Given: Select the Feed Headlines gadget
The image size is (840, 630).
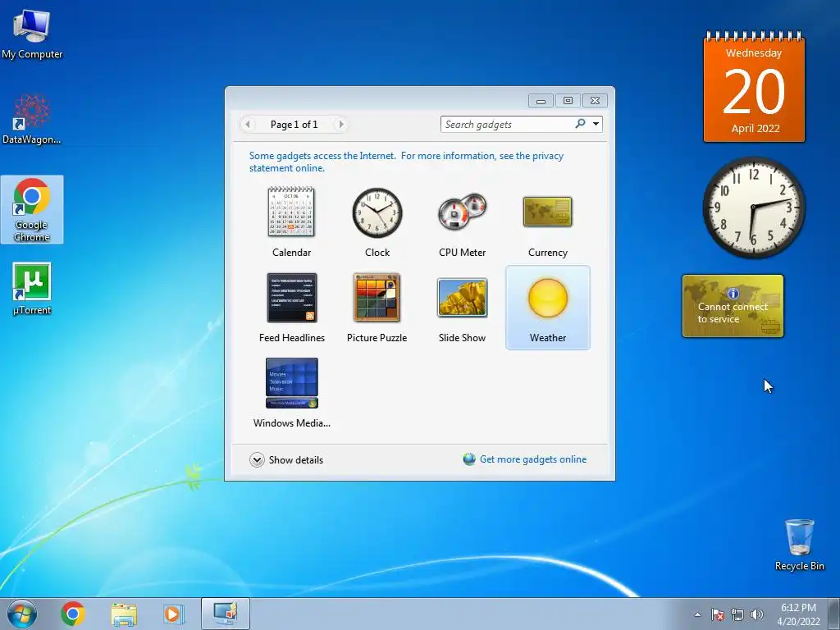Looking at the screenshot, I should (291, 307).
